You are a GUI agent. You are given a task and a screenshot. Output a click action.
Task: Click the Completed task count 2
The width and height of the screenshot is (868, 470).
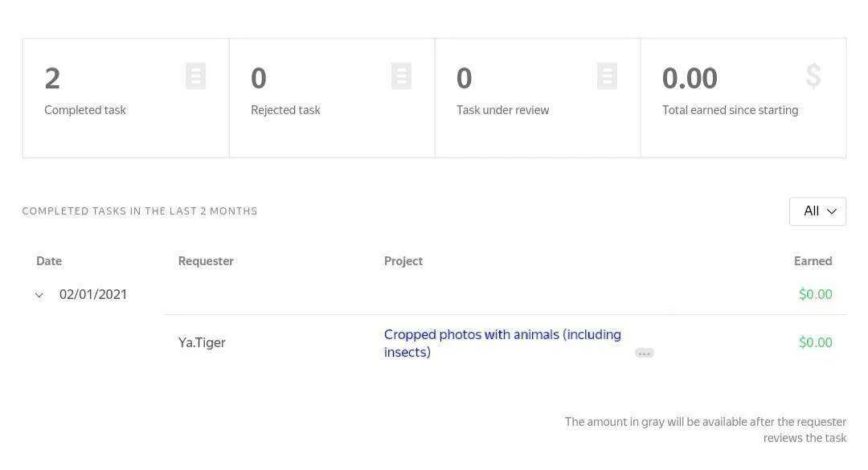(52, 78)
